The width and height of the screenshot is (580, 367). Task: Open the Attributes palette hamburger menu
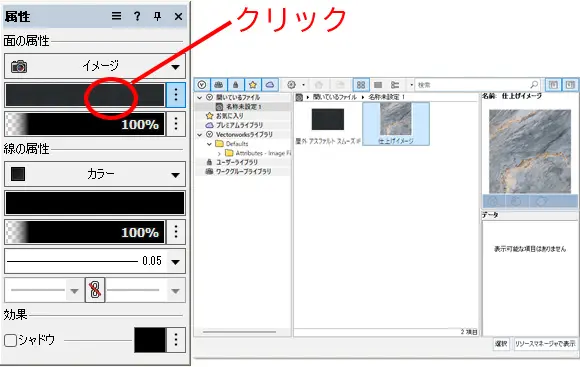117,16
